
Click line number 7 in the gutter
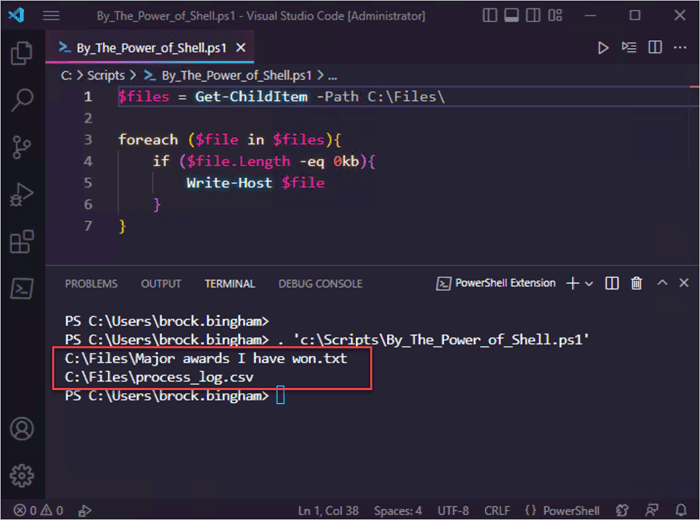tap(88, 226)
